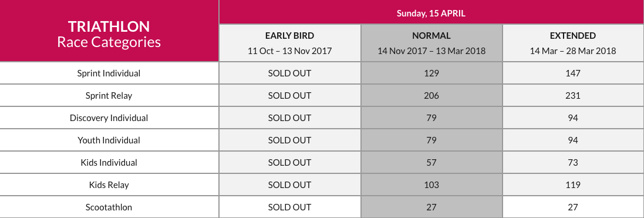Select Sprint Individual extended price 147
Image resolution: width=644 pixels, height=218 pixels.
coord(573,73)
